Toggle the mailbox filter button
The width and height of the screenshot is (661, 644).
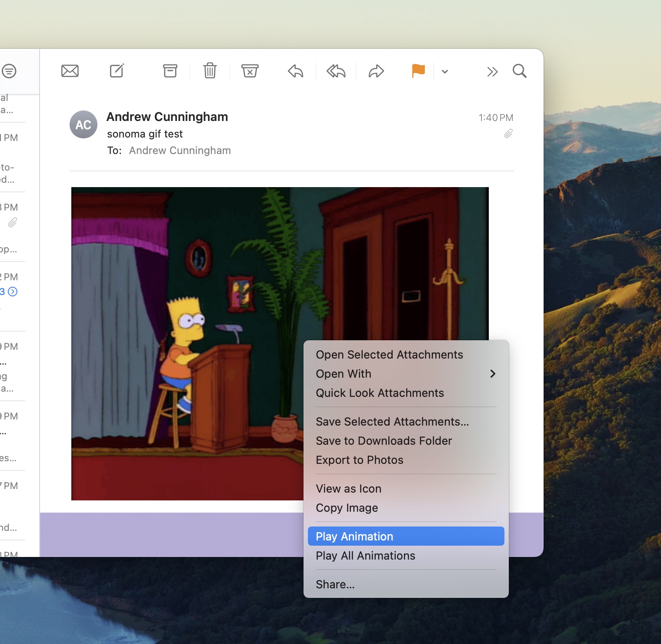[x=9, y=71]
